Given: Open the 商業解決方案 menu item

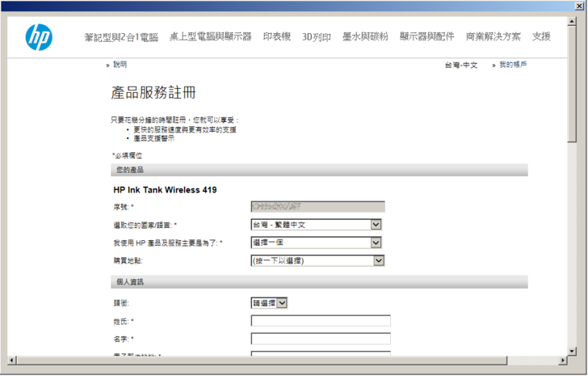Looking at the screenshot, I should tap(493, 36).
